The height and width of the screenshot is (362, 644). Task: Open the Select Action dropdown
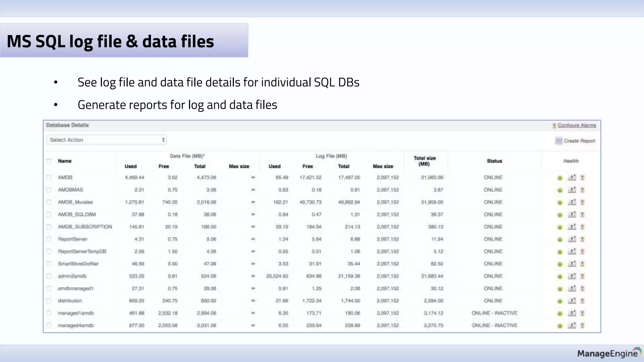(107, 140)
